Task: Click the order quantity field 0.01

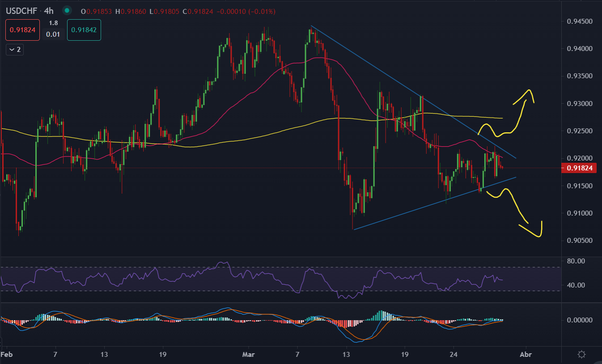Action: coord(53,34)
